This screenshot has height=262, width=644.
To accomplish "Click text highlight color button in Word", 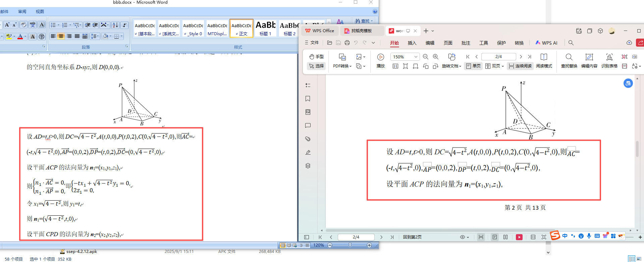I will pos(9,36).
